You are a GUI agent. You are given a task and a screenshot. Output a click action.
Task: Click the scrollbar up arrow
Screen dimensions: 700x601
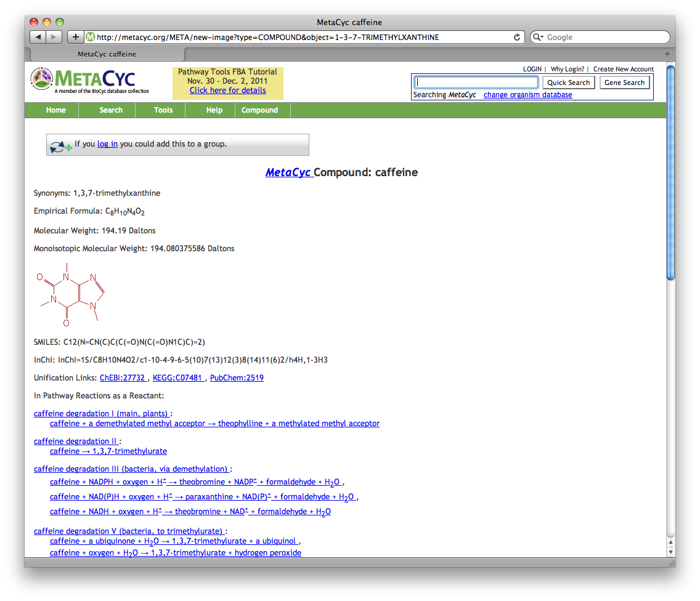click(x=670, y=542)
